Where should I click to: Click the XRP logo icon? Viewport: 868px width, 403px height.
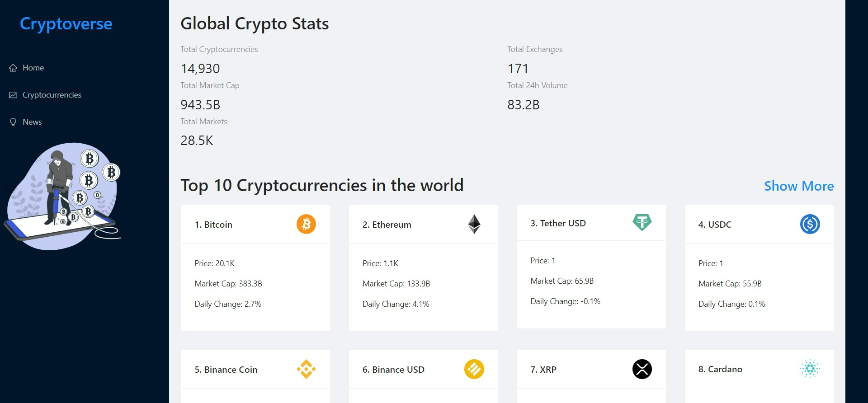point(642,369)
